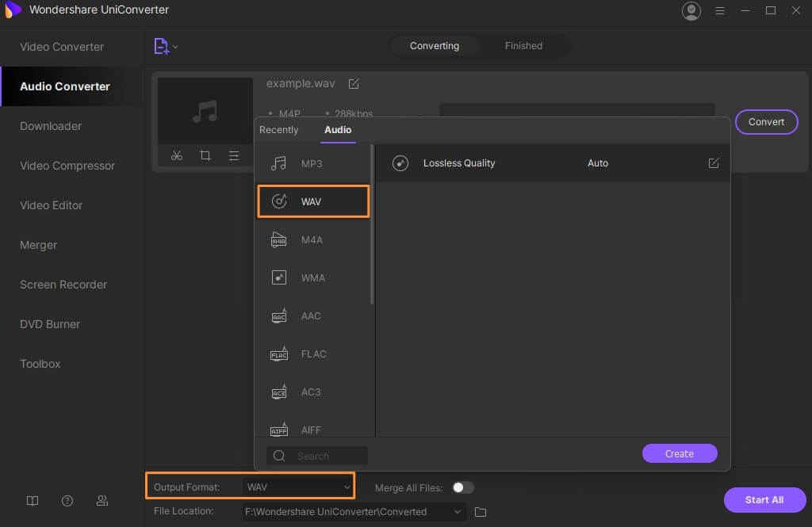
Task: Open the user guide book icon
Action: coord(33,501)
